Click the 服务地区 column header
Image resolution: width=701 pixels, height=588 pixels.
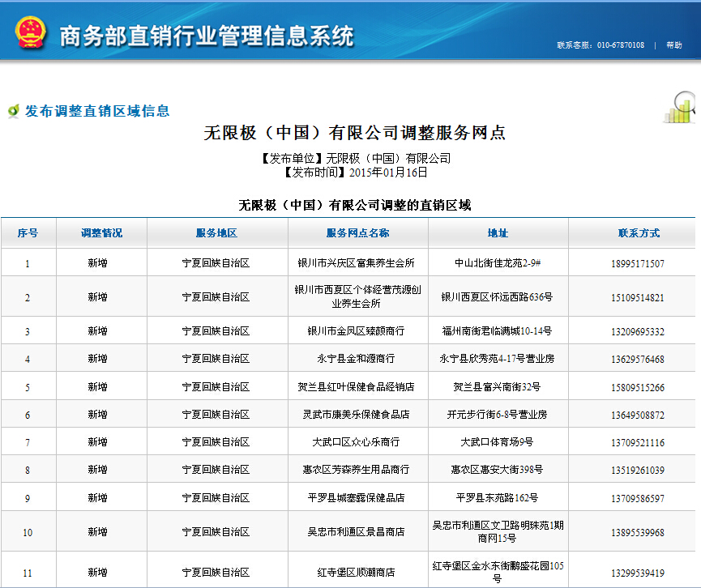coord(216,233)
